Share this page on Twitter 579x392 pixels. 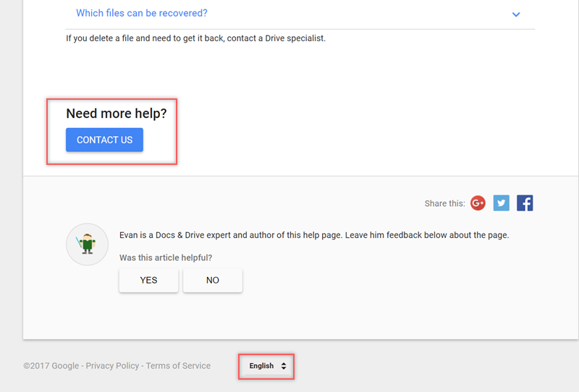(x=502, y=203)
